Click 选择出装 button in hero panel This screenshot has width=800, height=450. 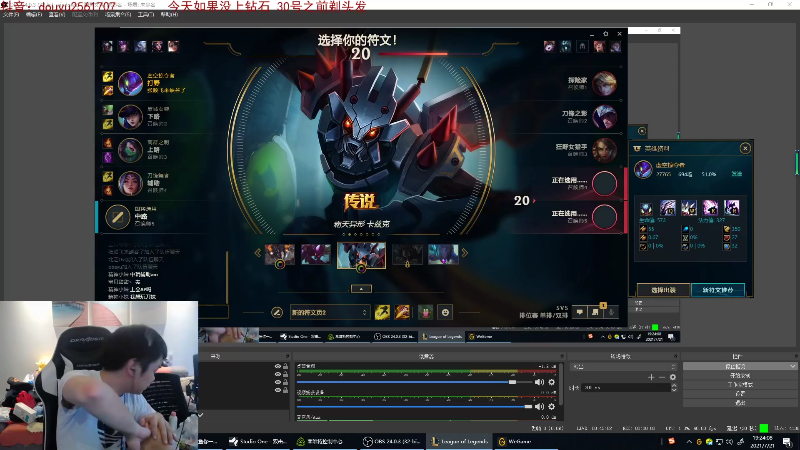tap(663, 290)
